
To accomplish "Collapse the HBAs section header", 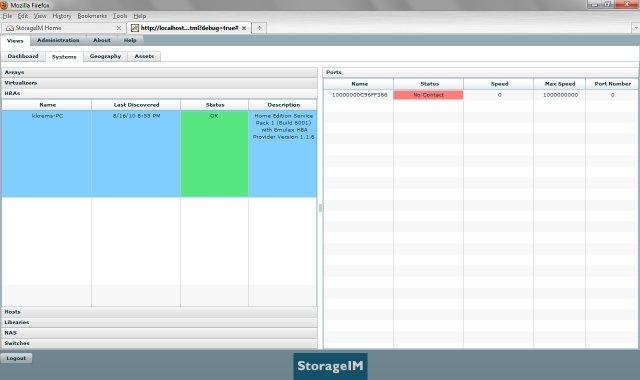I will pos(160,93).
